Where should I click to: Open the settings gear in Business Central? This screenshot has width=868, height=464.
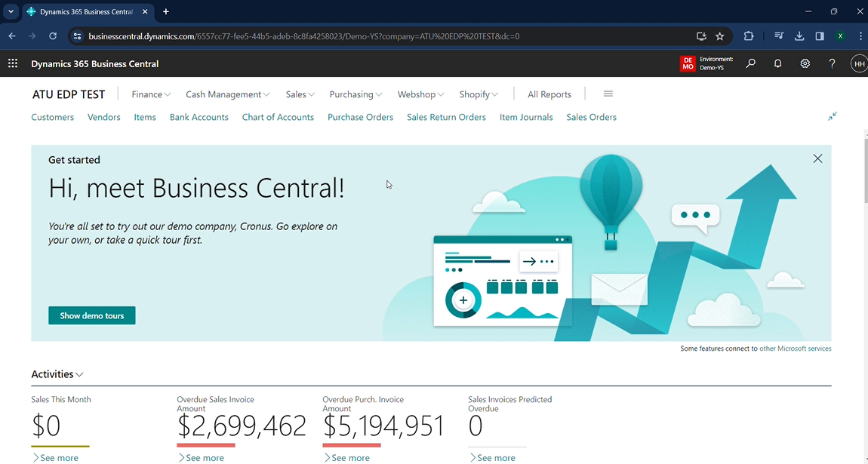tap(805, 63)
